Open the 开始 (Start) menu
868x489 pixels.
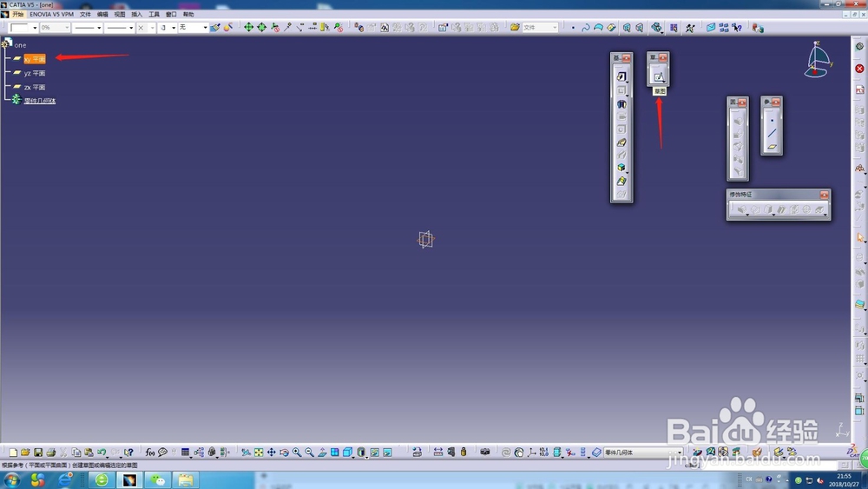coord(17,15)
